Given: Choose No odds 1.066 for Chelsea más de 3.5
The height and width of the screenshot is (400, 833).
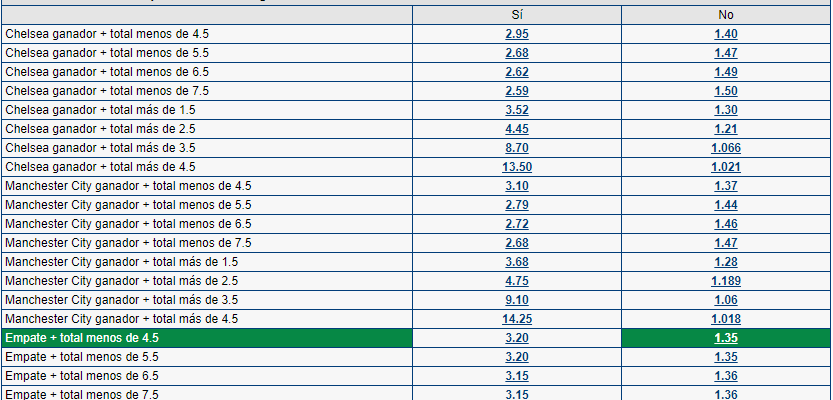Looking at the screenshot, I should [726, 148].
